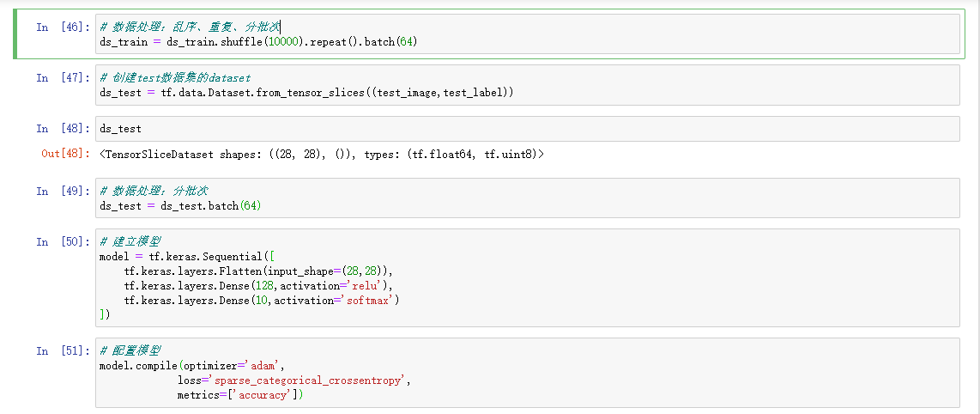Click the code cell In [51] with model.compile
The width and height of the screenshot is (980, 414).
pyautogui.click(x=528, y=373)
